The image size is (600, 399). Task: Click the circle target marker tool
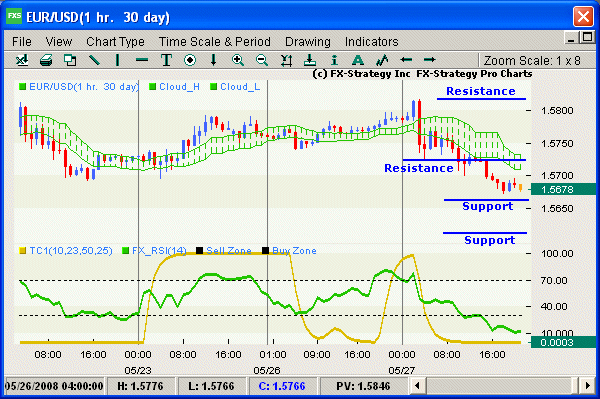(190, 60)
